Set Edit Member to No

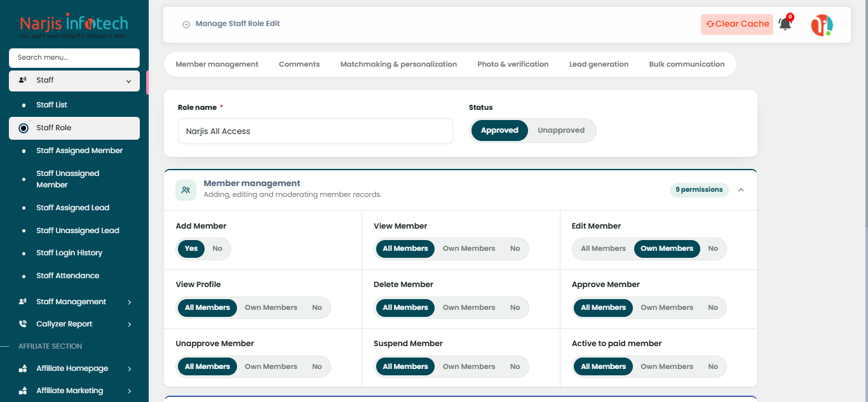coord(713,248)
